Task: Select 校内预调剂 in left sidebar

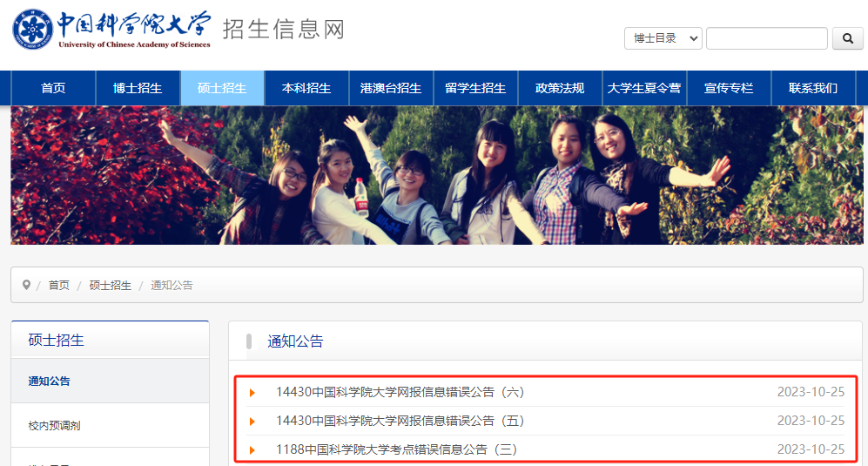Action: [x=111, y=425]
